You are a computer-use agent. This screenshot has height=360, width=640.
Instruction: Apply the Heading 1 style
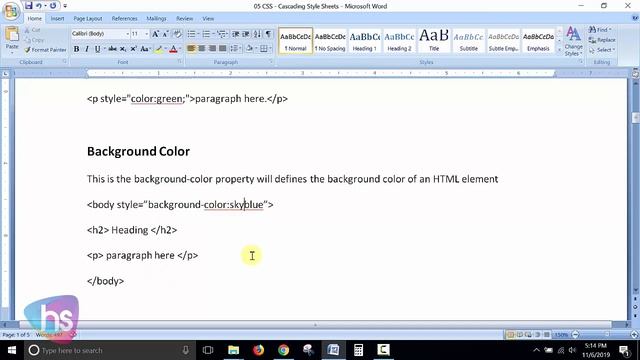pyautogui.click(x=364, y=41)
